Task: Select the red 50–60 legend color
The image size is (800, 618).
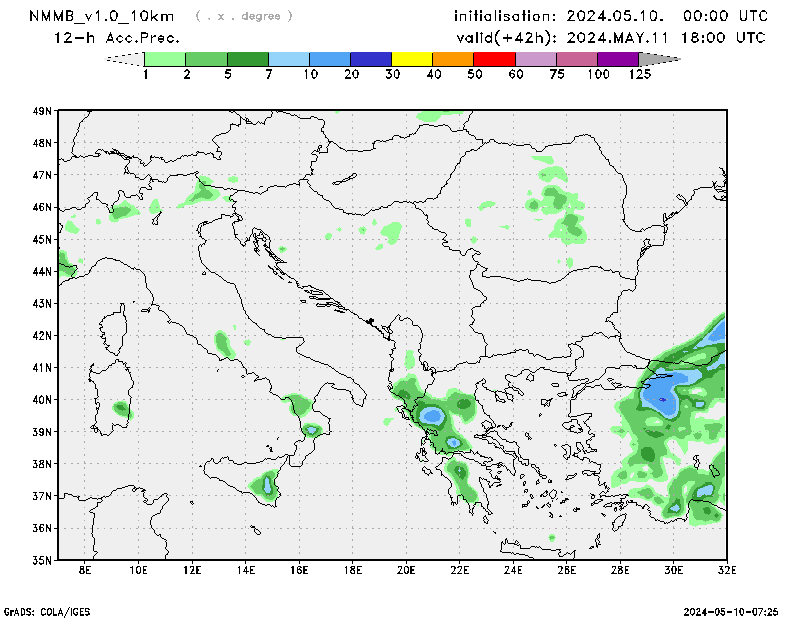Action: [x=494, y=59]
